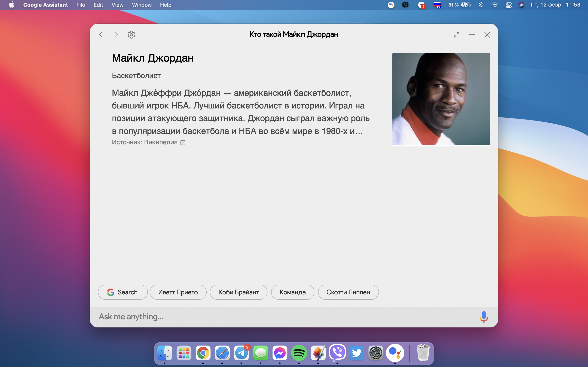Image resolution: width=588 pixels, height=367 pixels.
Task: Launch Telegram from the dock
Action: coord(241,353)
